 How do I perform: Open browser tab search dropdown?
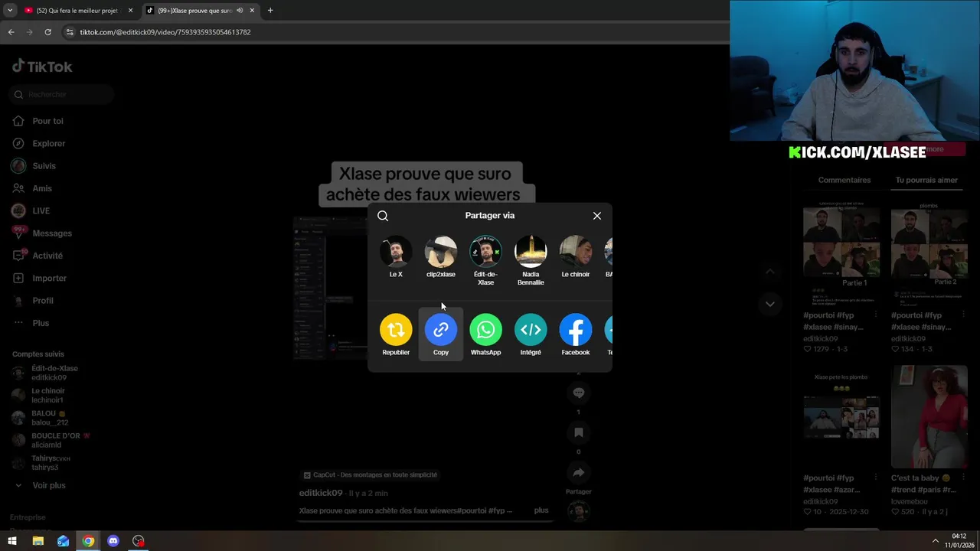click(10, 11)
